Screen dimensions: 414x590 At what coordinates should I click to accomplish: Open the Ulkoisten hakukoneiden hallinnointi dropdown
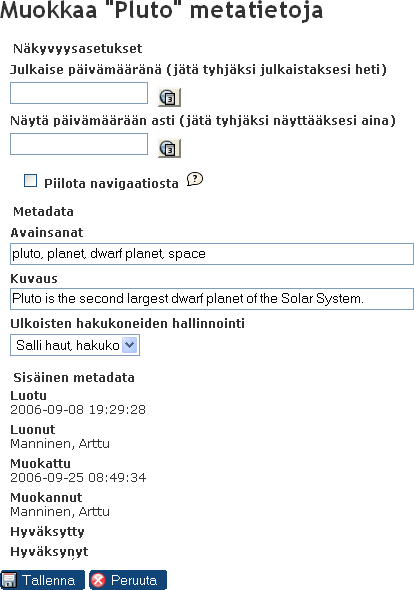pyautogui.click(x=75, y=345)
